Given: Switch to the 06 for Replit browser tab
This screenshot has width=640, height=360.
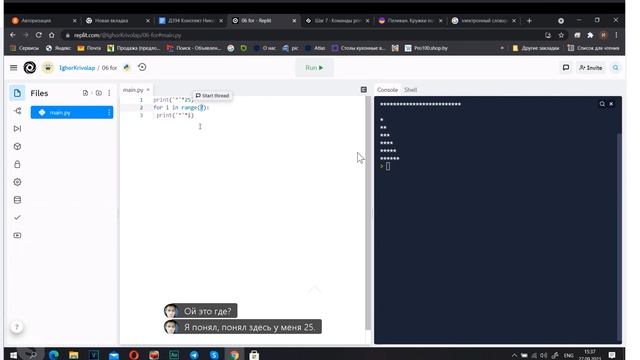Looking at the screenshot, I should (264, 20).
